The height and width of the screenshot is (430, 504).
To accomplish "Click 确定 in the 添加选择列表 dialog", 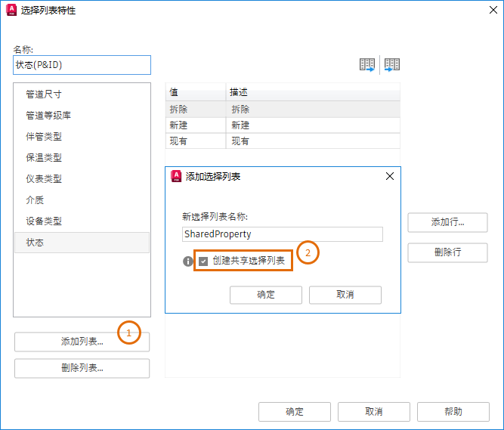I will click(266, 295).
